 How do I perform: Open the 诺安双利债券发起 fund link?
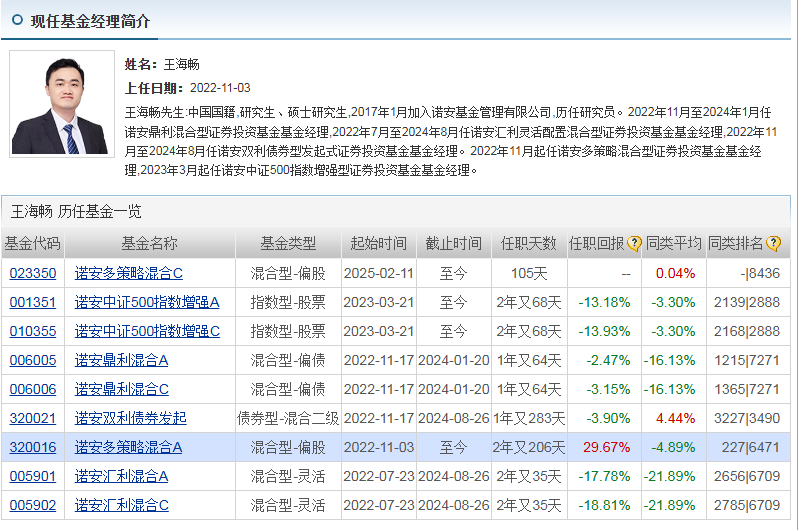[x=130, y=419]
